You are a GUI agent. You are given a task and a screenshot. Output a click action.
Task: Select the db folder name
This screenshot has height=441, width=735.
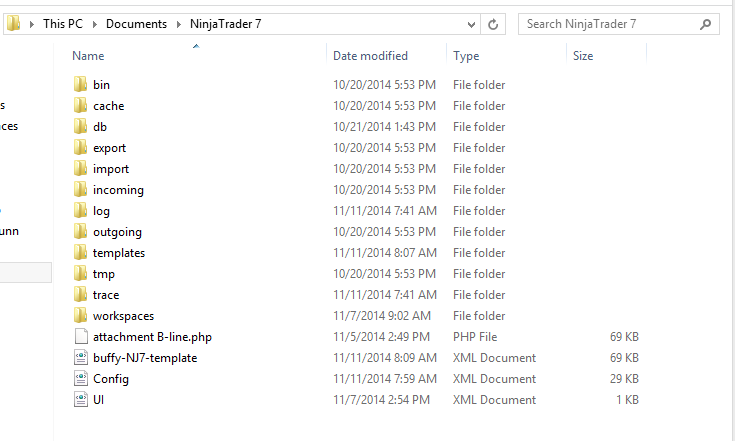(x=100, y=127)
